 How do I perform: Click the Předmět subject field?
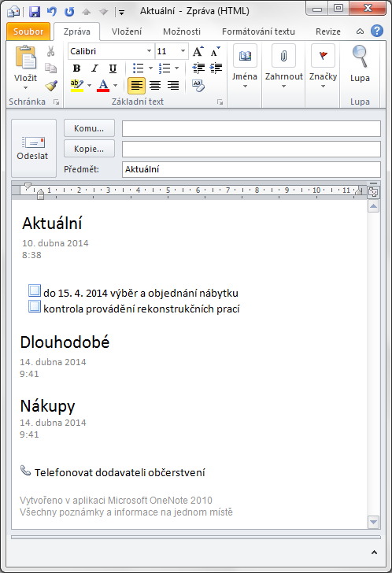click(x=251, y=169)
